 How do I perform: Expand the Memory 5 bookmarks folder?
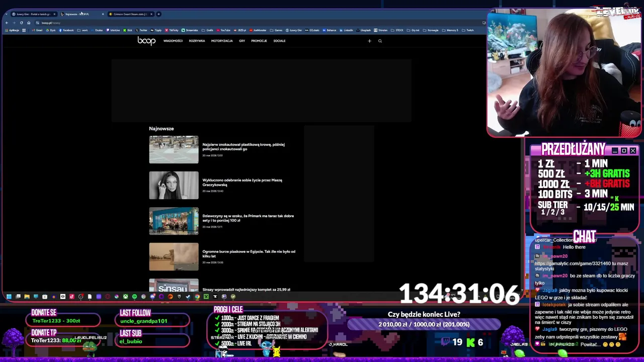click(450, 30)
